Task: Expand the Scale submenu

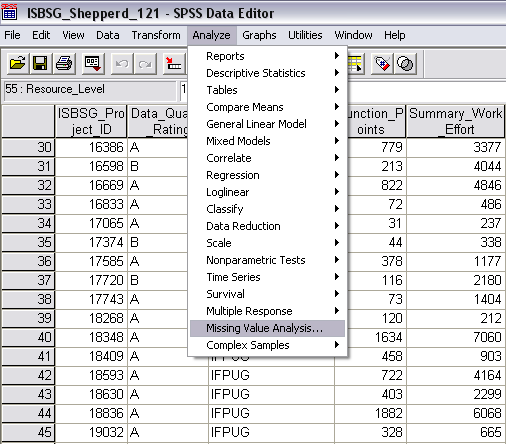Action: (267, 243)
